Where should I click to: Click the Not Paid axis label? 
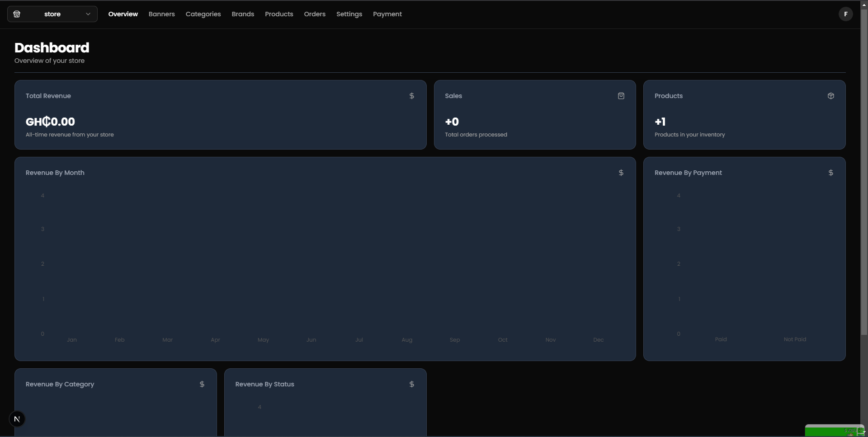[x=795, y=339]
